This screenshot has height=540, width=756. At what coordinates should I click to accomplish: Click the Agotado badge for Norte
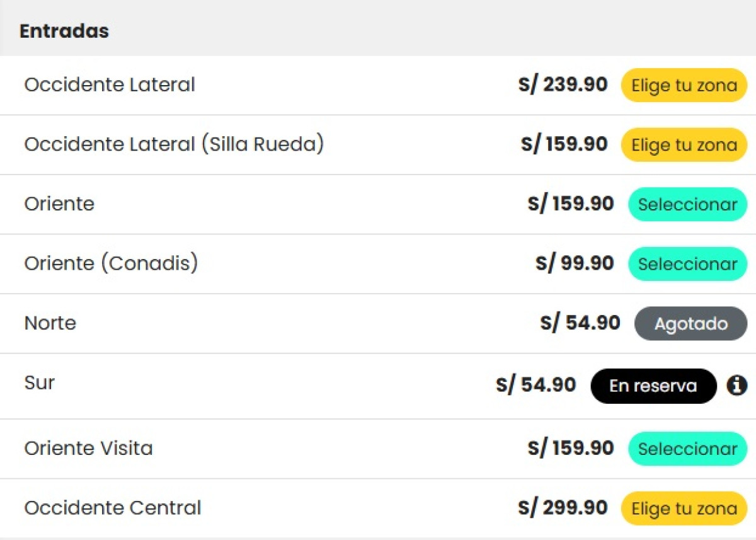click(x=690, y=323)
